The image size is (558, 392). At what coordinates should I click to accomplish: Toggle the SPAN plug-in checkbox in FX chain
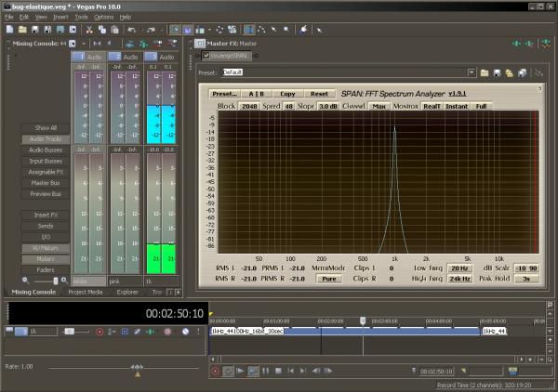tap(206, 56)
